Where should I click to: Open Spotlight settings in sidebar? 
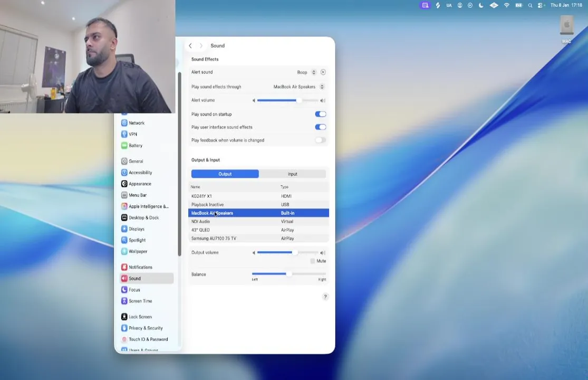tap(133, 240)
